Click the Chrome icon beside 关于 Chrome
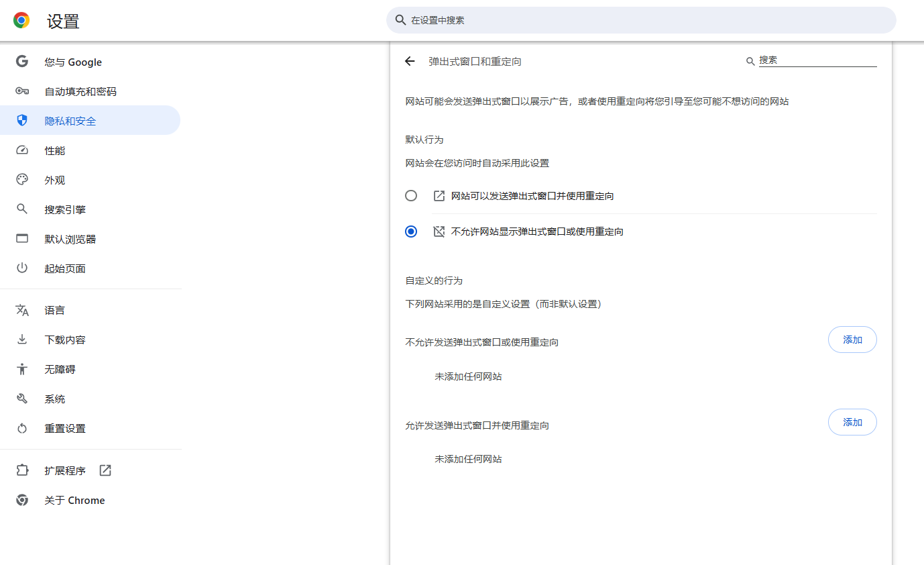The image size is (924, 565). (x=22, y=500)
